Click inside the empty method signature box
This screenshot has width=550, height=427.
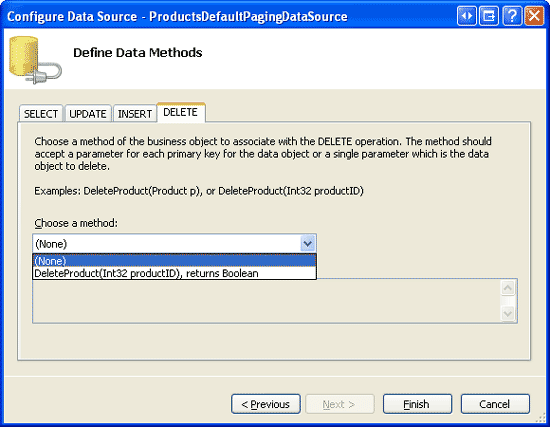pyautogui.click(x=267, y=301)
